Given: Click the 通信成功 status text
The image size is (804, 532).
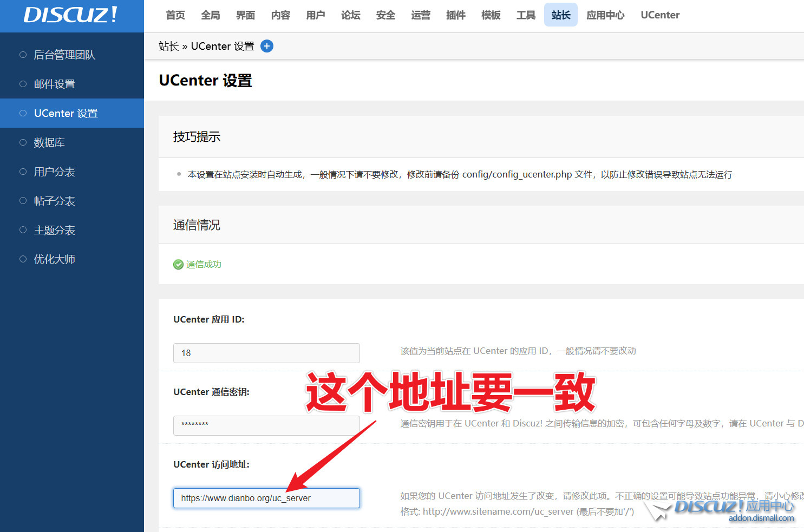Looking at the screenshot, I should 204,265.
